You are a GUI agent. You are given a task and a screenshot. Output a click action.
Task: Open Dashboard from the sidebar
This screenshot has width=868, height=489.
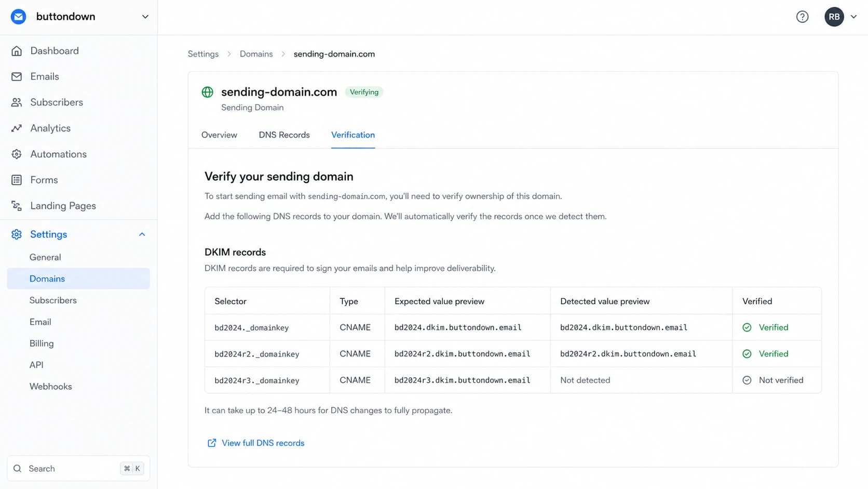coord(55,51)
